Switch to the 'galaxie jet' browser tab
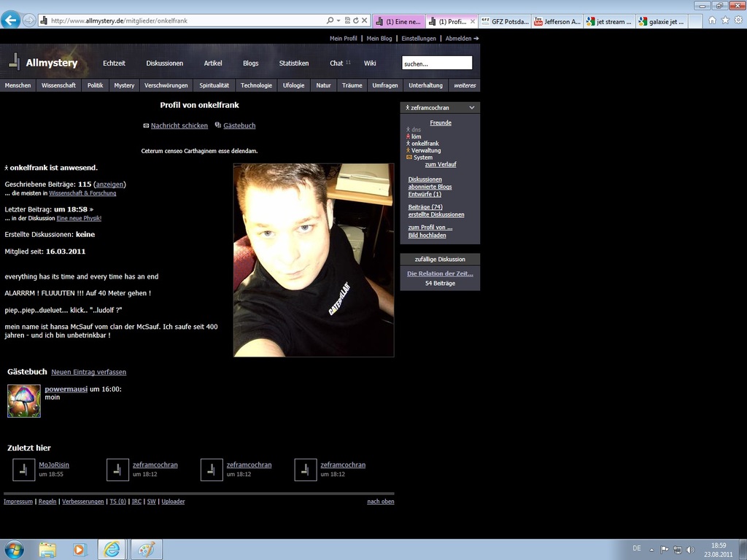 coord(662,21)
